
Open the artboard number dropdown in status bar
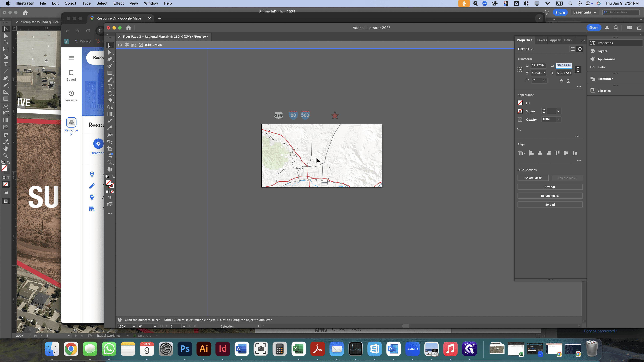184,326
